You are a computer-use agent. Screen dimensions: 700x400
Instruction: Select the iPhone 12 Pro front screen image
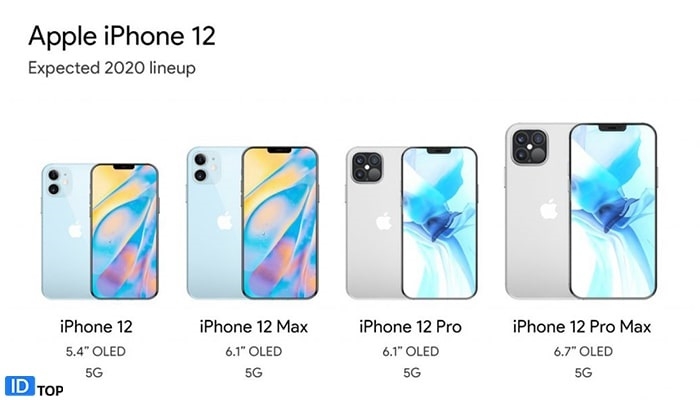[439, 223]
